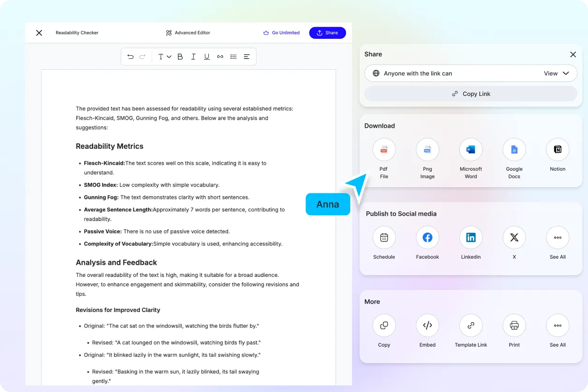Click the Copy Link button
588x392 pixels.
point(470,94)
